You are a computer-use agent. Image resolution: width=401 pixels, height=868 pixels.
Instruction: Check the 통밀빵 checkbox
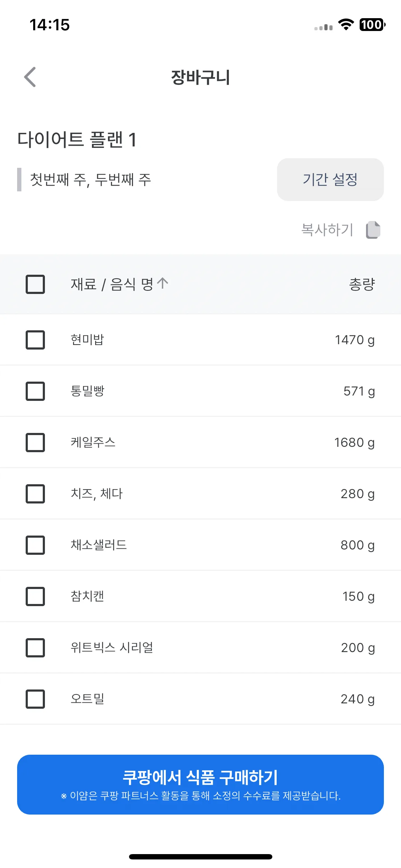click(35, 391)
